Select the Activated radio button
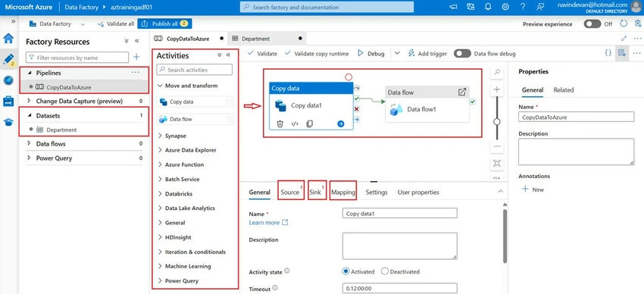The height and width of the screenshot is (294, 644). click(345, 271)
